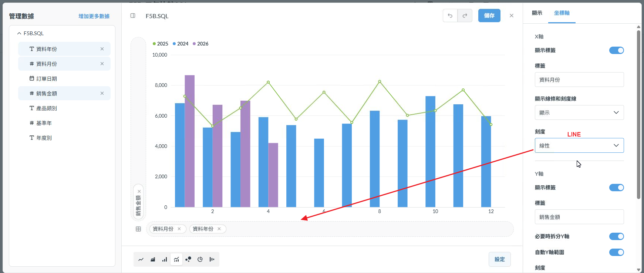This screenshot has width=644, height=273.
Task: Toggle X-axis 顯示標籤 switch off
Action: [616, 50]
